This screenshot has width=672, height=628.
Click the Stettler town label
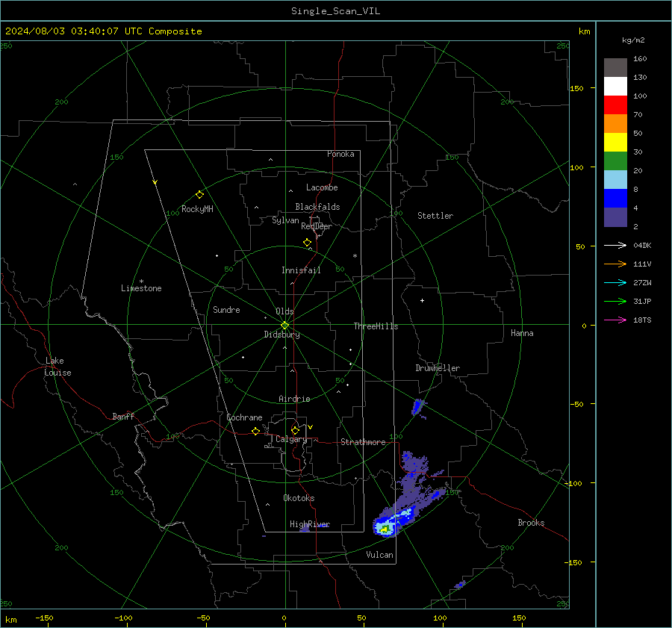435,216
